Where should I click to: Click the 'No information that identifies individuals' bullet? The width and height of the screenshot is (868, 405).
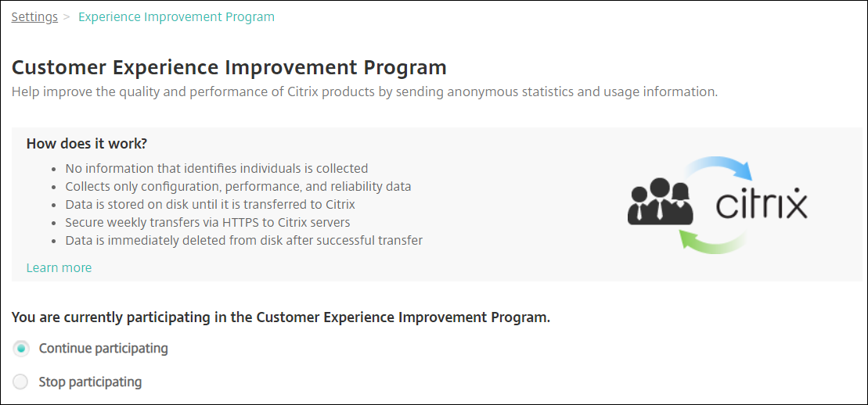tap(216, 168)
